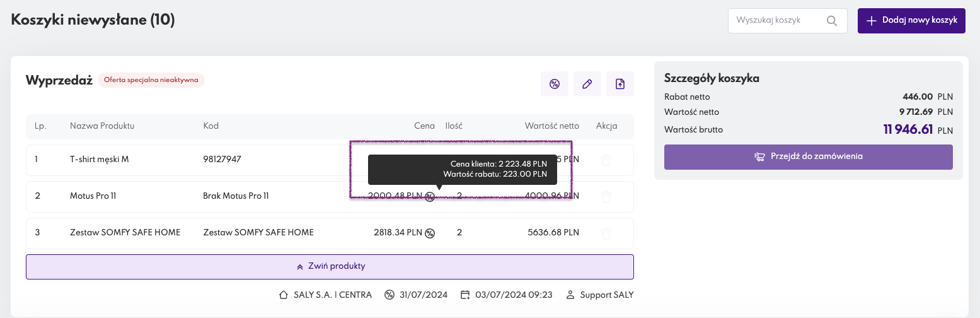Click the Nazwa Produktu column header
Image resolution: width=980 pixels, height=318 pixels.
pyautogui.click(x=102, y=126)
